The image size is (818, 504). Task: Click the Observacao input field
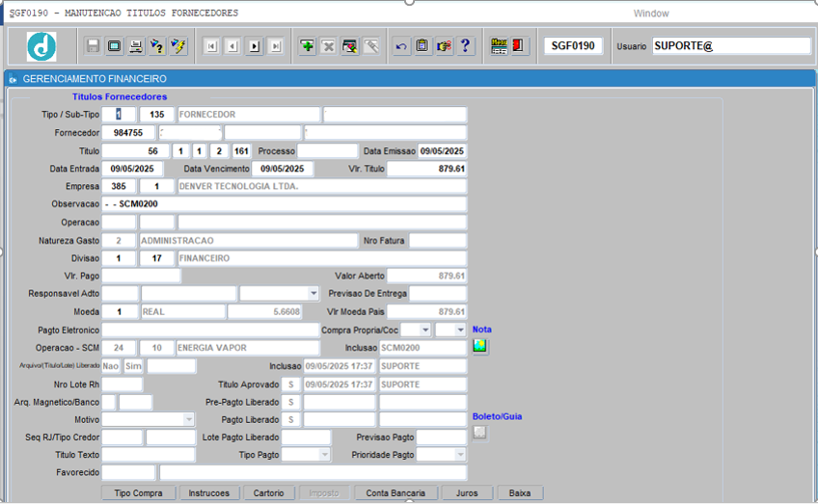pos(285,203)
